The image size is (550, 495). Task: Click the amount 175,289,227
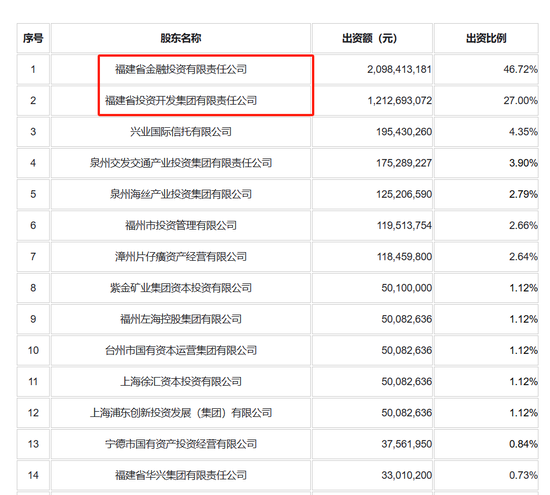pos(404,163)
